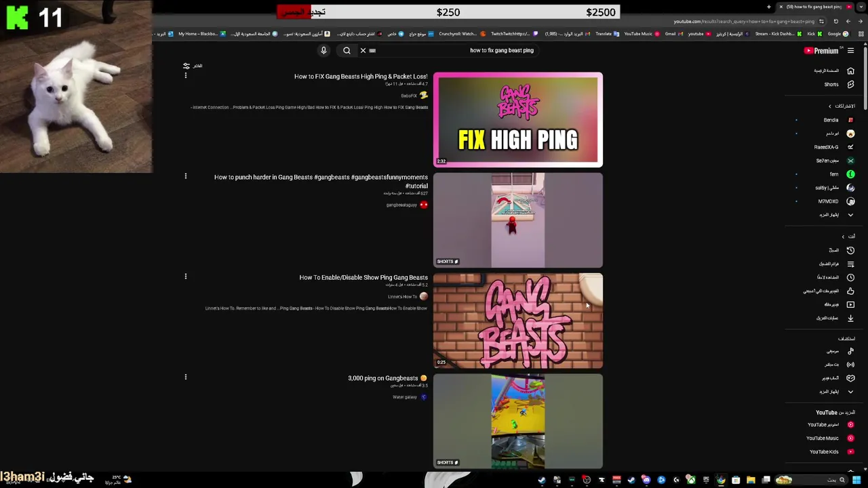Viewport: 868px width, 488px height.
Task: Open Watch Later in sidebar
Action: click(835, 277)
